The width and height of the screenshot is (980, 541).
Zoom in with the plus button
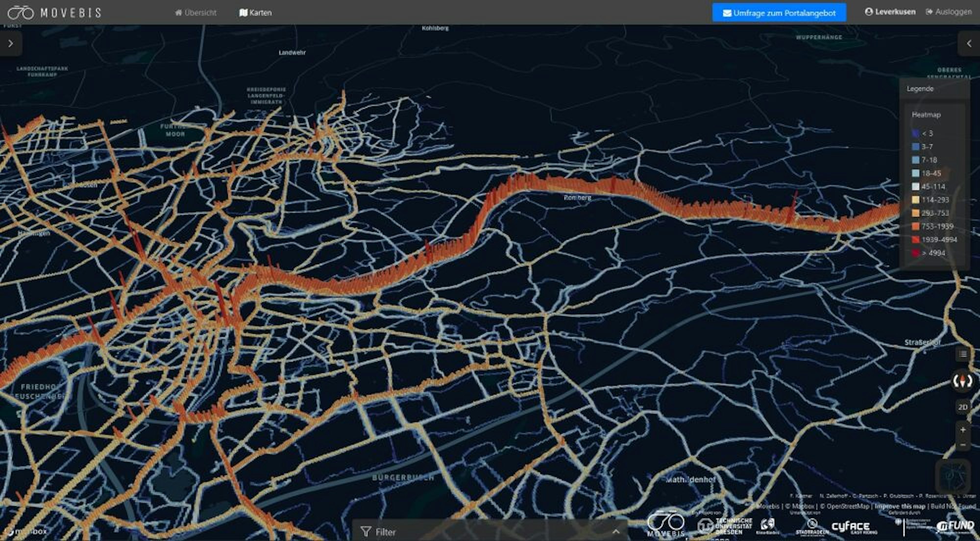pos(963,430)
